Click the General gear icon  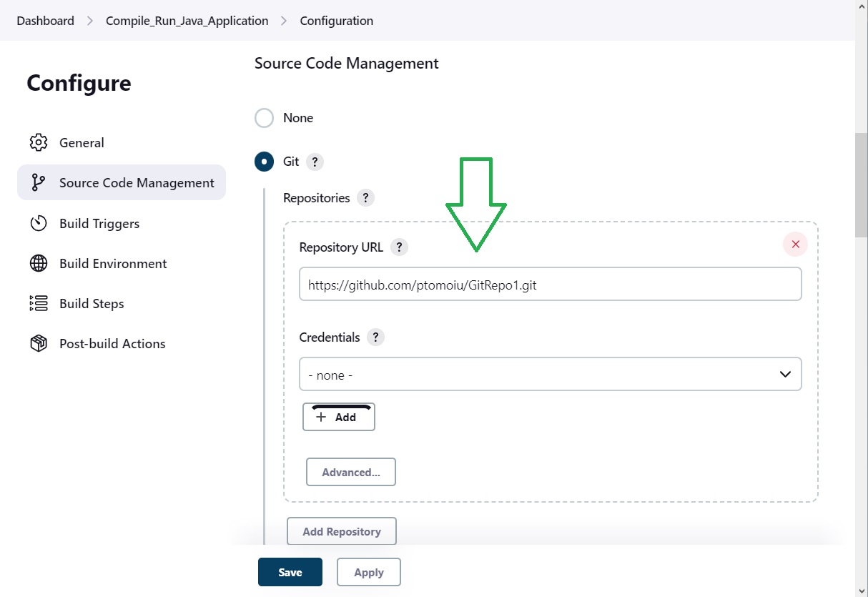pos(39,142)
